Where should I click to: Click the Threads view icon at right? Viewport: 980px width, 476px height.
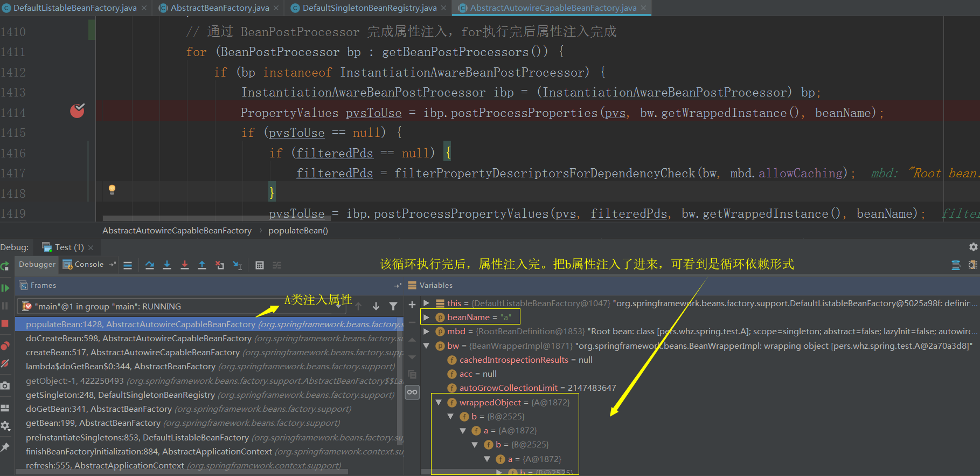956,265
